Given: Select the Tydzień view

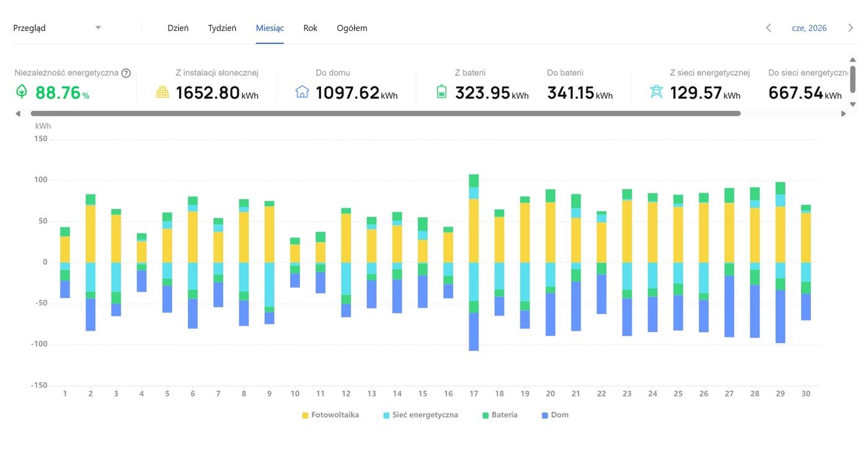Looking at the screenshot, I should click(x=222, y=28).
